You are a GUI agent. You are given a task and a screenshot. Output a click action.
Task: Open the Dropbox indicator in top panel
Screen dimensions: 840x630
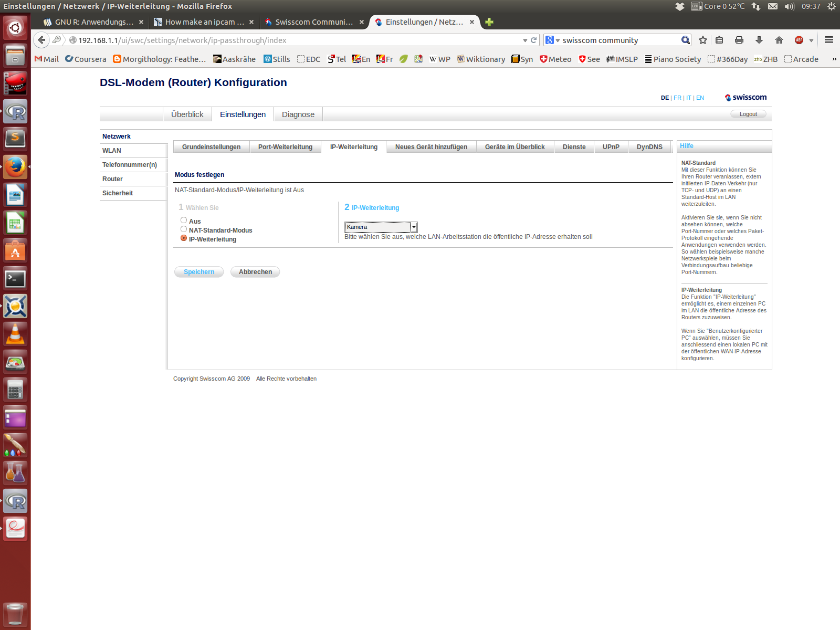680,6
